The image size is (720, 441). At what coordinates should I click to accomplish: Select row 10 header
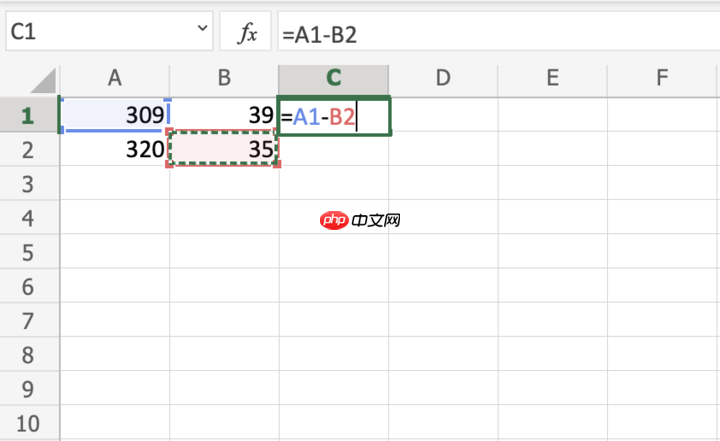tap(29, 423)
